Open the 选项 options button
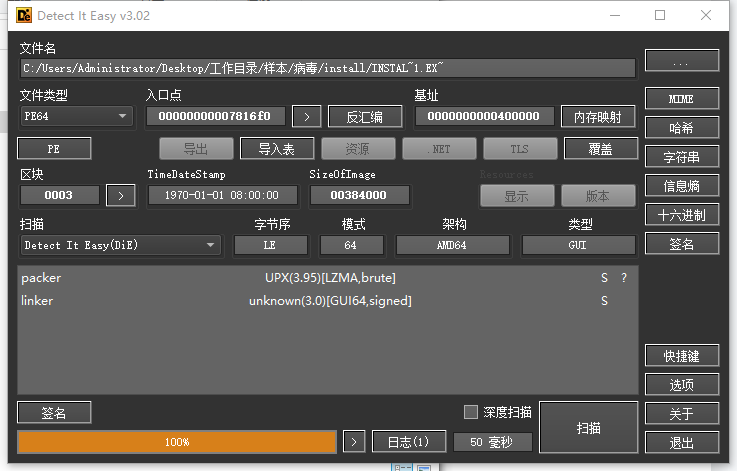Screen dimensions: 737x471 (682, 385)
